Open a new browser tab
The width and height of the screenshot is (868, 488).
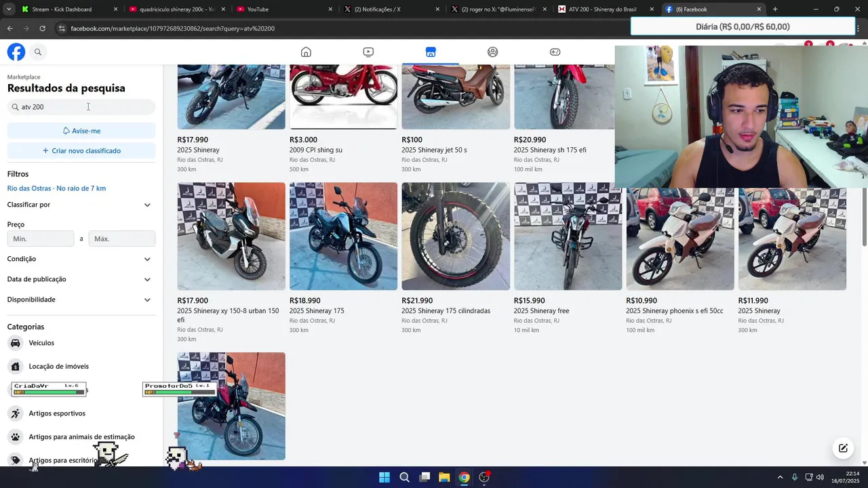tap(775, 9)
